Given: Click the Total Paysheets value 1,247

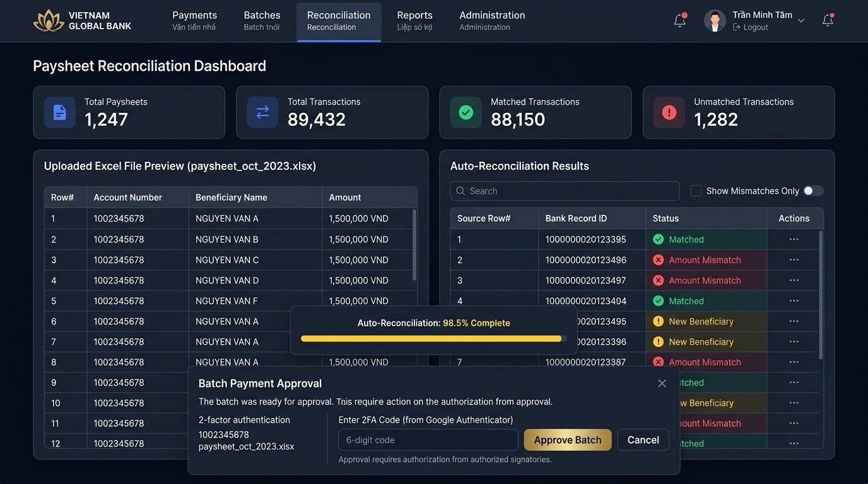Looking at the screenshot, I should 106,119.
